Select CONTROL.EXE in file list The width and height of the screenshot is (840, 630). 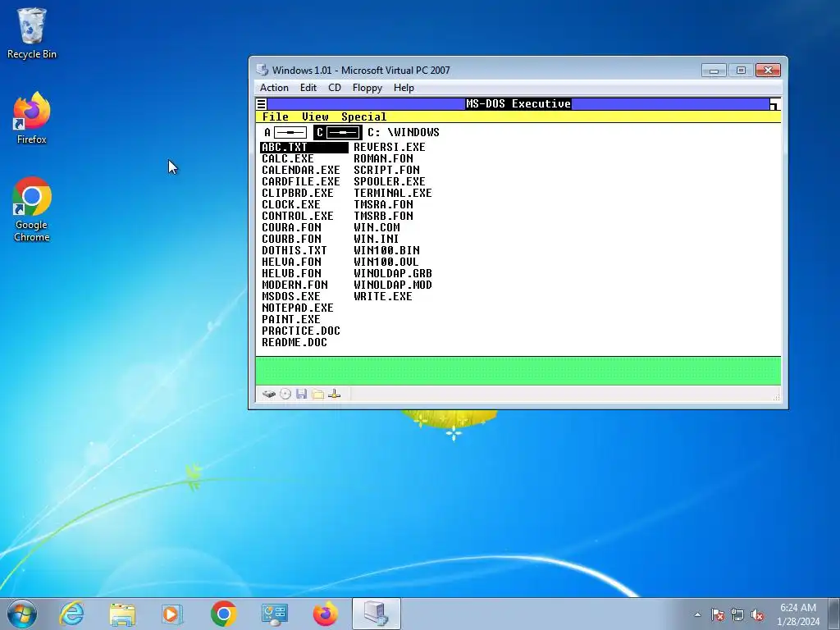298,217
